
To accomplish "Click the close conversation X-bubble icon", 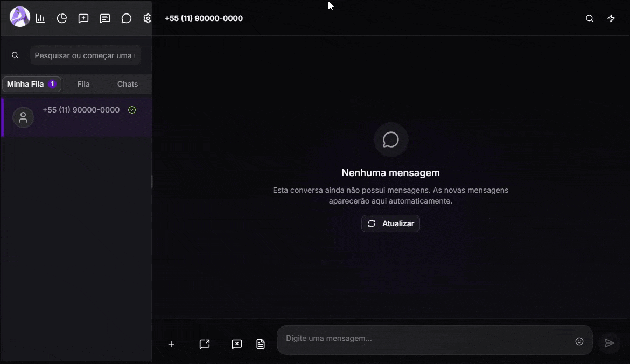I will click(236, 344).
